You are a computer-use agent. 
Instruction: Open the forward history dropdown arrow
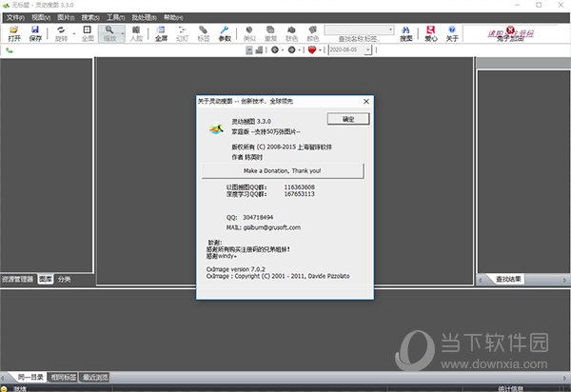[299, 50]
